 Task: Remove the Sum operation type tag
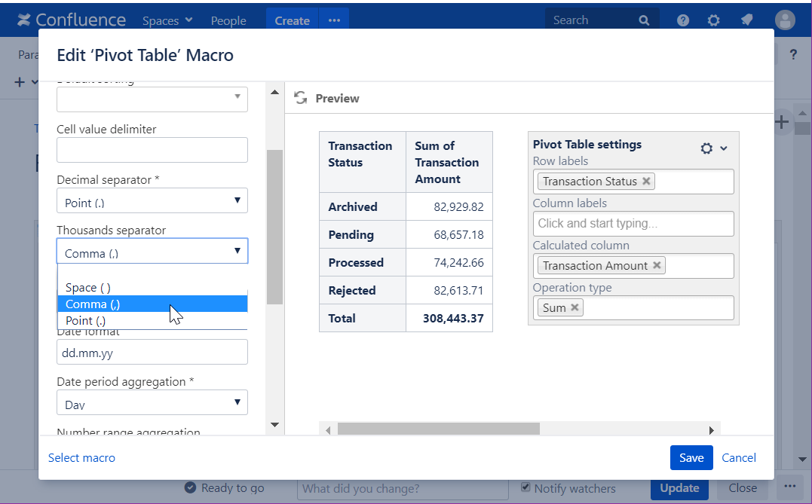click(x=575, y=307)
